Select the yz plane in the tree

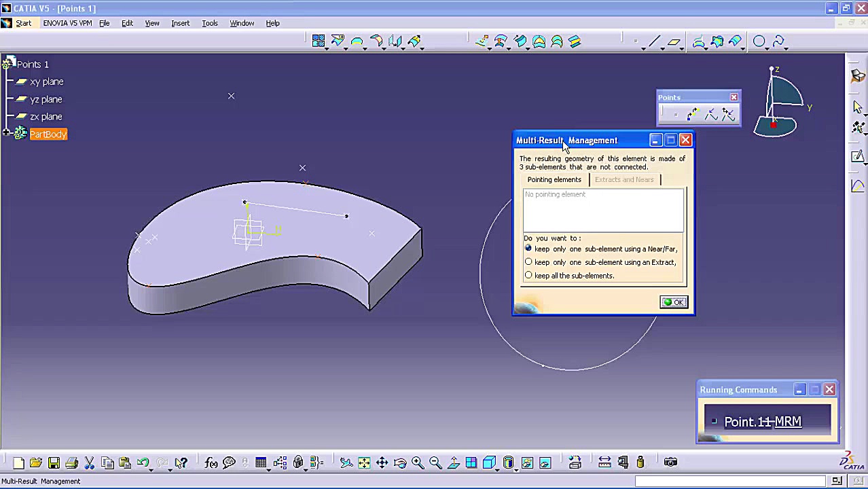(46, 99)
